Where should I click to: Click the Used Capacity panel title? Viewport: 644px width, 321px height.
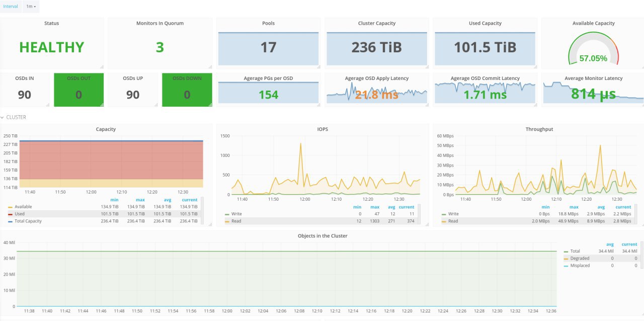(485, 23)
